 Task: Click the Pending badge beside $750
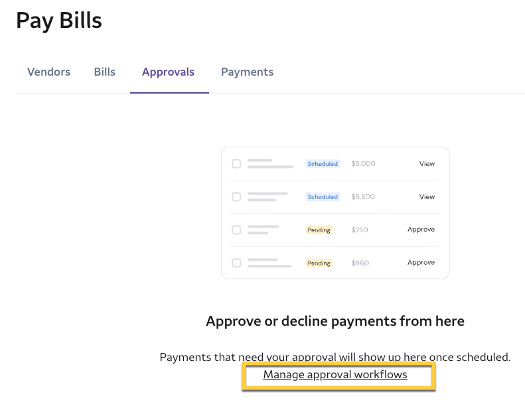click(x=319, y=230)
